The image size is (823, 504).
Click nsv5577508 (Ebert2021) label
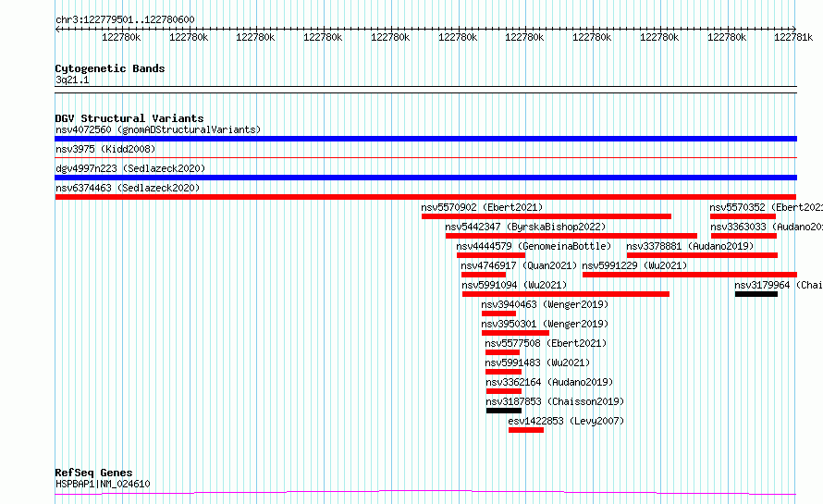[x=546, y=343]
